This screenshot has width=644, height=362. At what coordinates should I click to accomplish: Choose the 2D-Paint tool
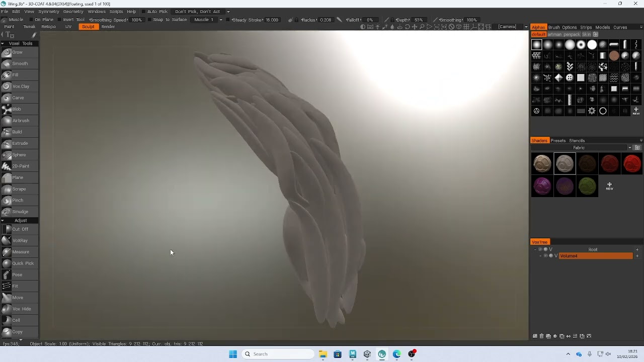pyautogui.click(x=19, y=166)
